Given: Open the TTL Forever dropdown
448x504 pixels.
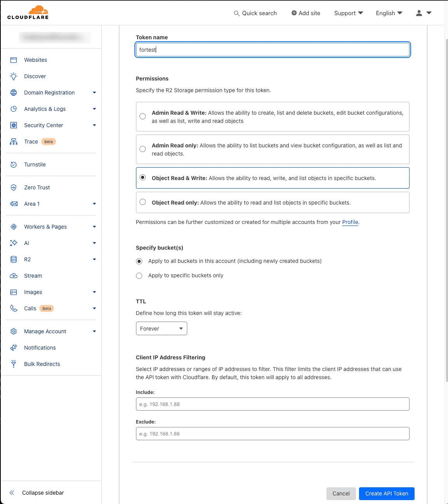Looking at the screenshot, I should coord(162,329).
